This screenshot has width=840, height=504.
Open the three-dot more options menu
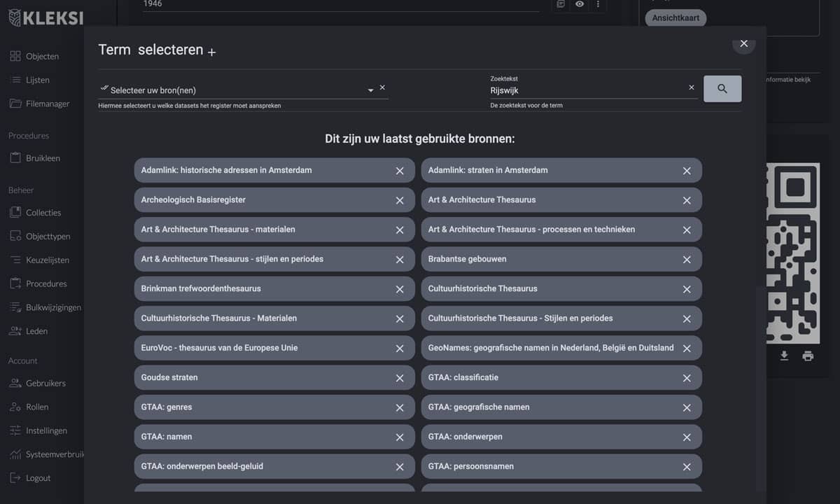tap(598, 4)
